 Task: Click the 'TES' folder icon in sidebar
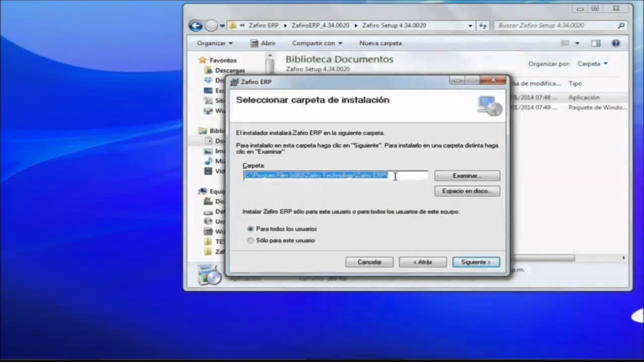coord(208,241)
